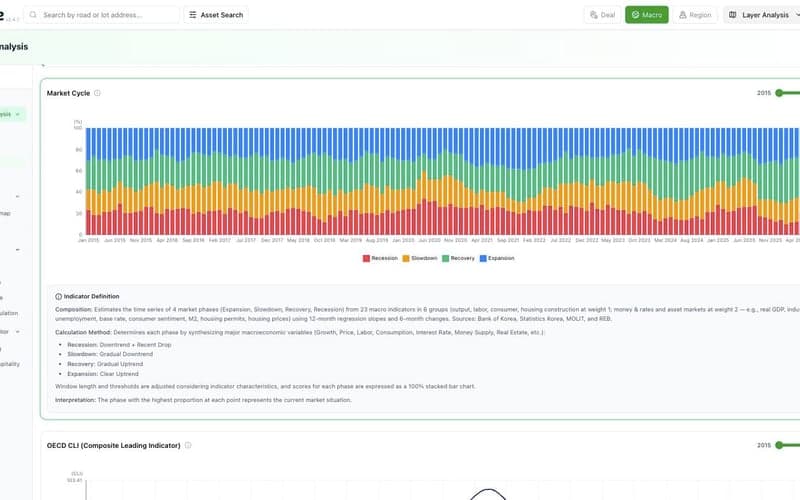Click the Interpretation sentence in the definition box
Screen dimensions: 800x500
[203, 400]
